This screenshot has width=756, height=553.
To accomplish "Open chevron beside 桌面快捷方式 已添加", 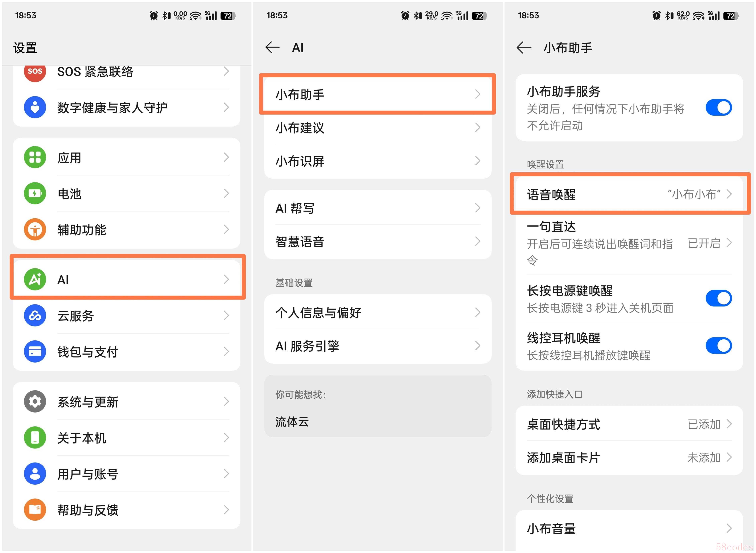I will pos(729,424).
